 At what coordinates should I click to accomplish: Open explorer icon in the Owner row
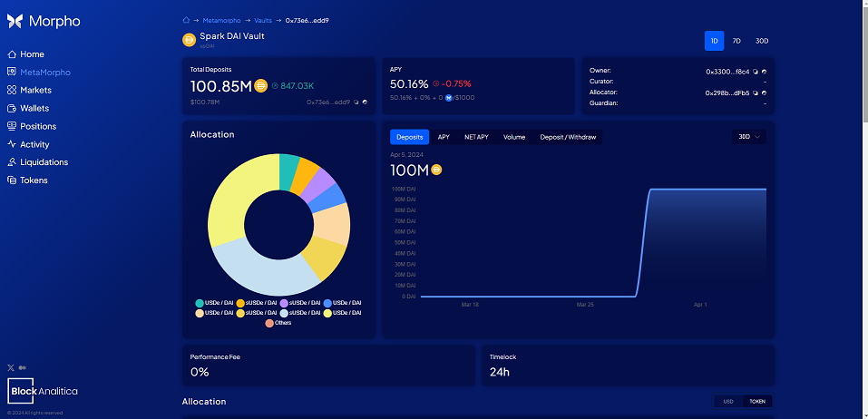point(764,72)
